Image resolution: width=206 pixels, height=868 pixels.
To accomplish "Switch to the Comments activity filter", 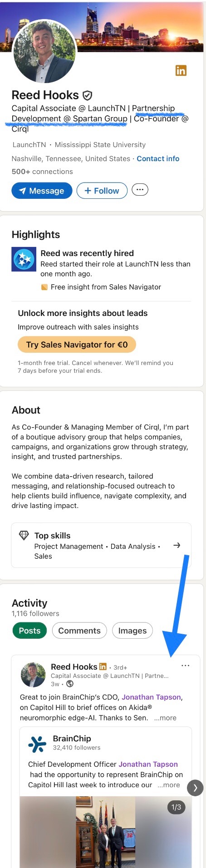I will pyautogui.click(x=79, y=631).
